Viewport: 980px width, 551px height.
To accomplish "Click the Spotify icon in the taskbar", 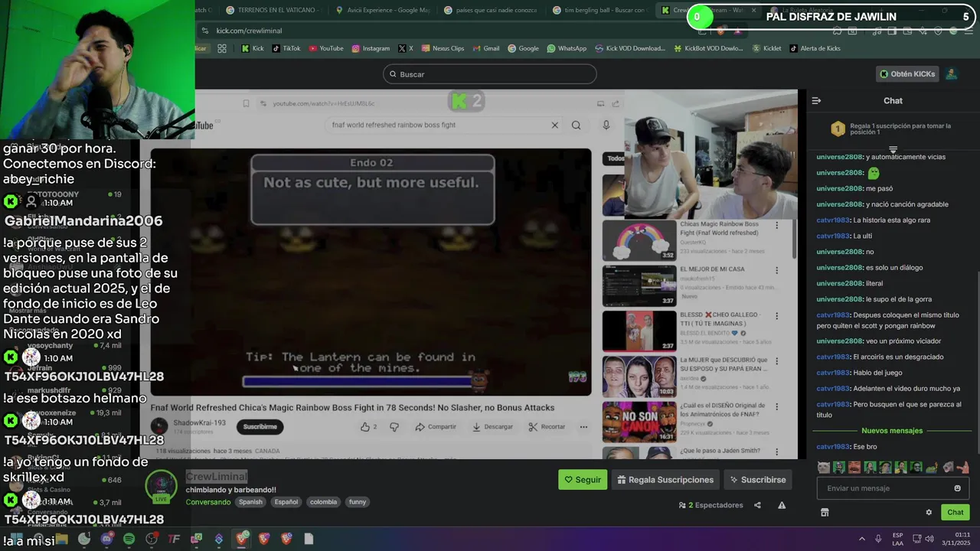I will pos(129,539).
